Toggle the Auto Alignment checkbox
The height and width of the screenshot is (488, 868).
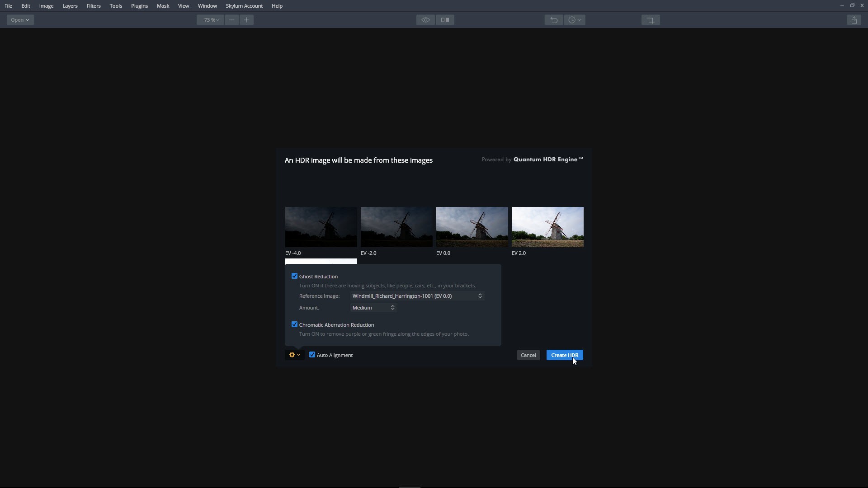tap(312, 355)
